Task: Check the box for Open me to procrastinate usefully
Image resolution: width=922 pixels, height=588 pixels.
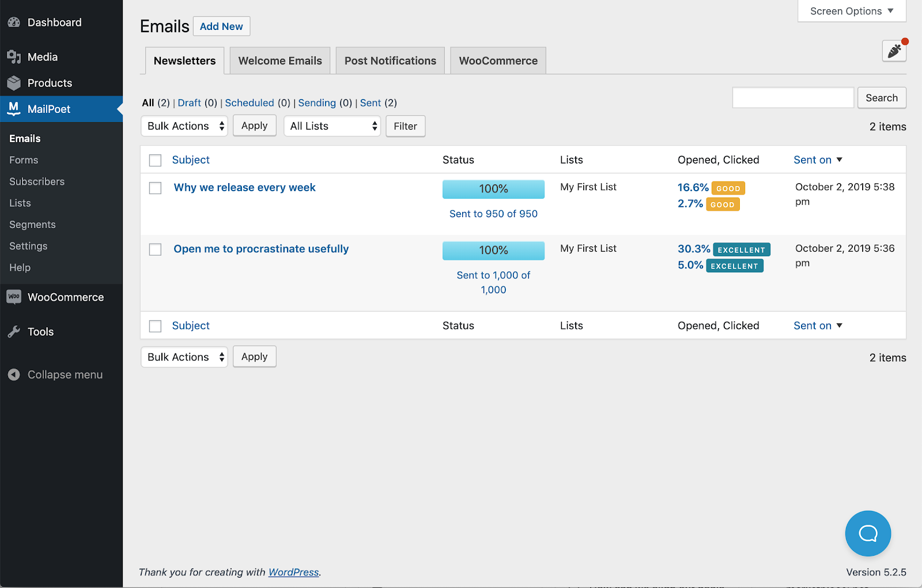Action: 155,249
